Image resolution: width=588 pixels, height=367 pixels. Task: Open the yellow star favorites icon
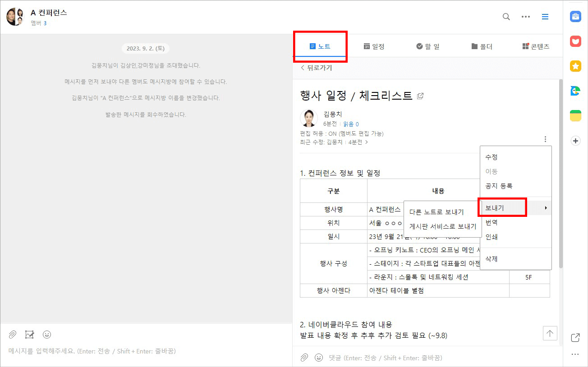tap(575, 66)
